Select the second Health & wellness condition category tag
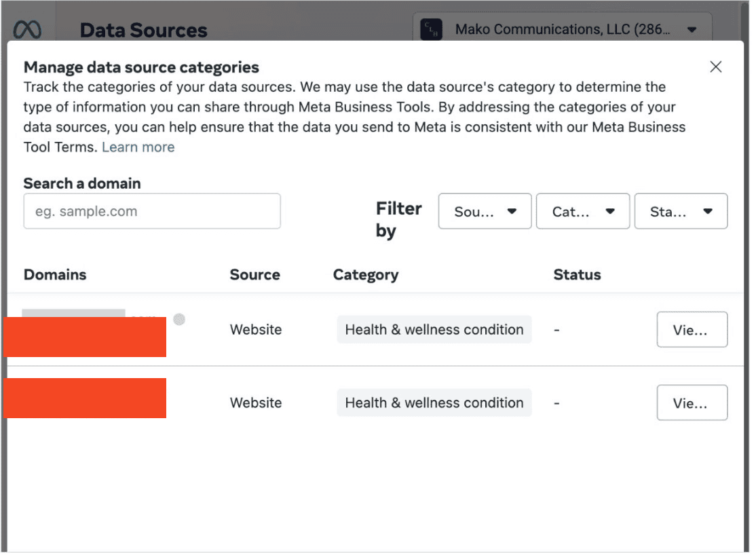The height and width of the screenshot is (558, 756). 434,403
